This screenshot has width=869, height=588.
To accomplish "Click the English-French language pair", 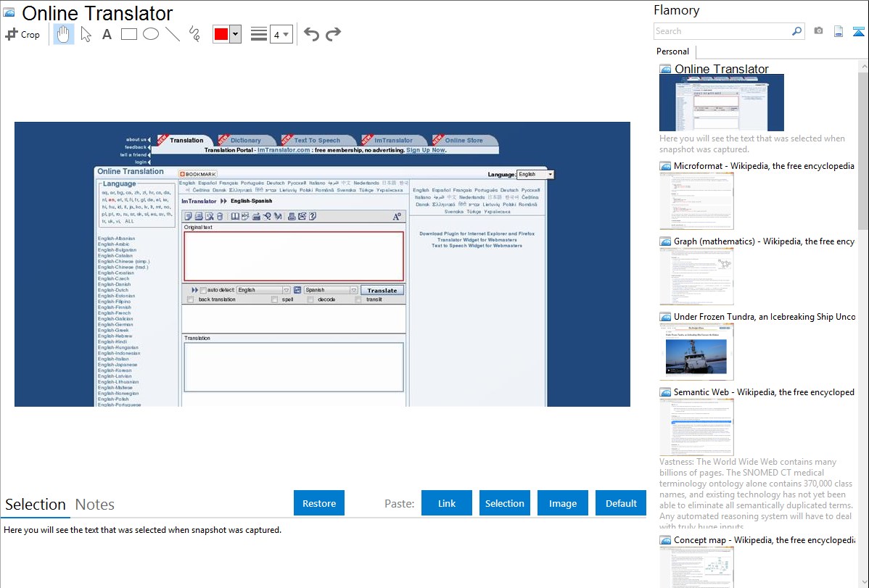I will pos(114,313).
